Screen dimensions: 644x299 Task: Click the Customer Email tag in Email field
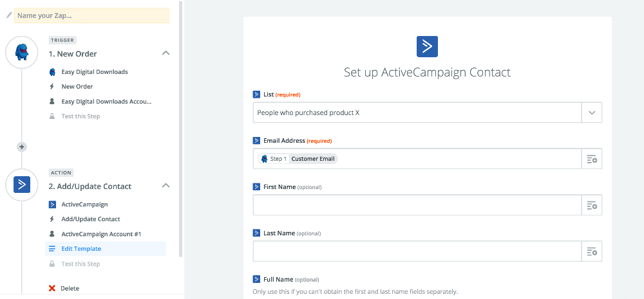click(313, 159)
